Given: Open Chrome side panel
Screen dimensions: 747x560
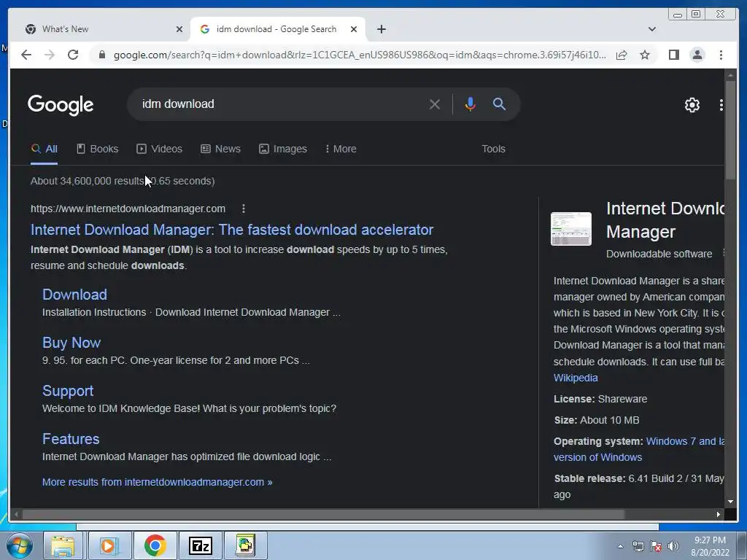Looking at the screenshot, I should (673, 55).
